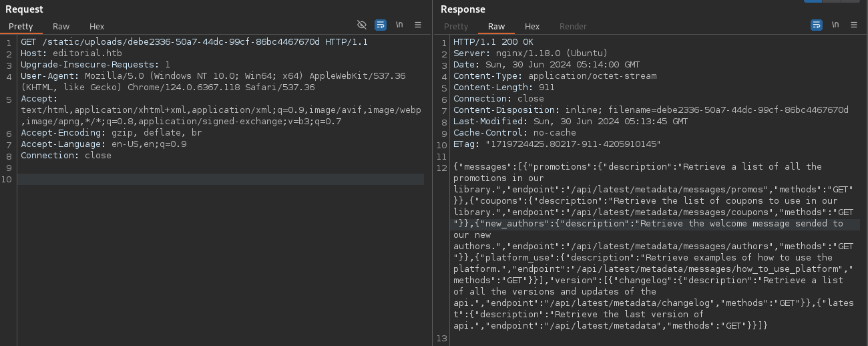Switch Response view to Render tab
The image size is (868, 346).
573,27
